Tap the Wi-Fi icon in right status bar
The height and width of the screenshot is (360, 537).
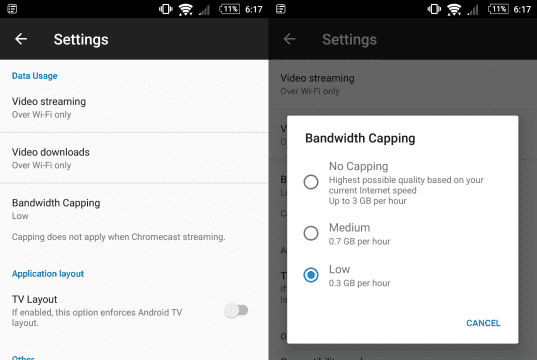pos(454,9)
